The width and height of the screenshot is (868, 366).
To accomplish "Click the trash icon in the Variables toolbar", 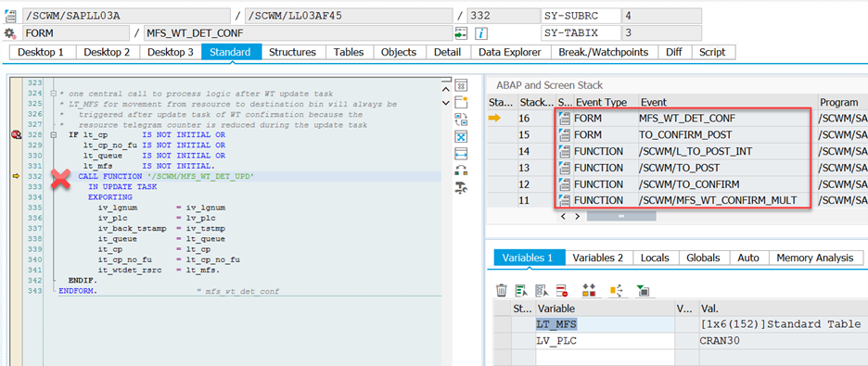I will pos(501,290).
